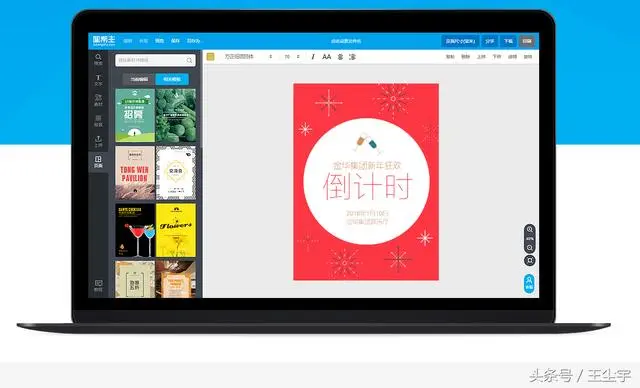This screenshot has width=640, height=388.
Task: Click the 预览 preview menu item
Action: pos(159,41)
